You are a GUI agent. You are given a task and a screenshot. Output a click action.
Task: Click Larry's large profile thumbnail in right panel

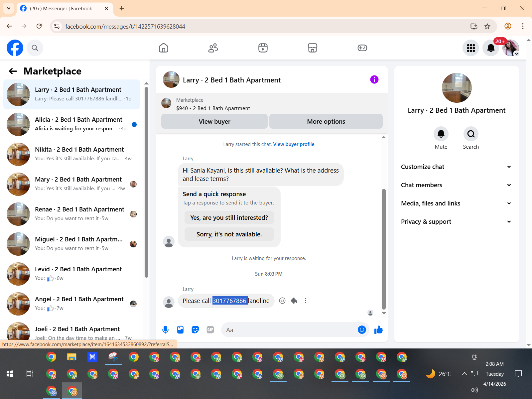[457, 88]
